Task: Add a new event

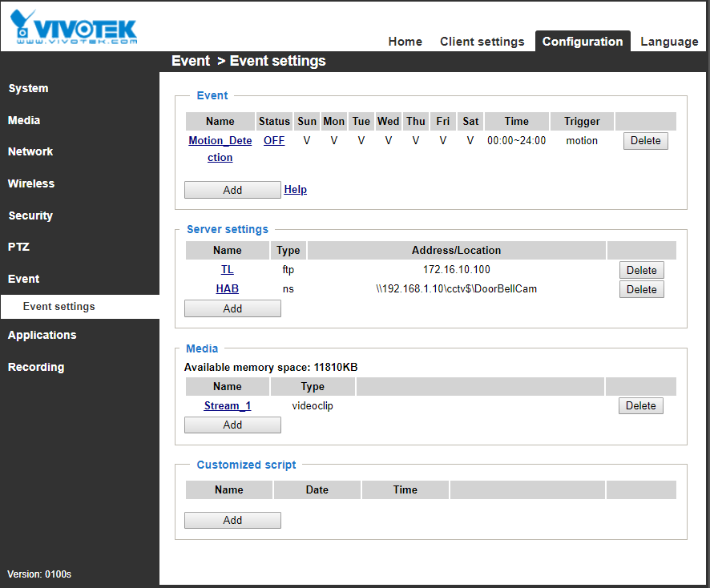Action: tap(232, 190)
